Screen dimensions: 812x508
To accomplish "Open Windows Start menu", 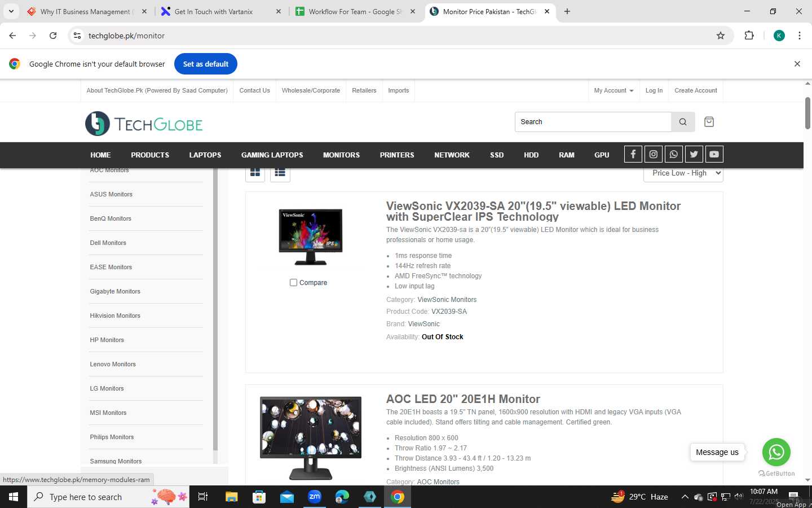I will [14, 497].
